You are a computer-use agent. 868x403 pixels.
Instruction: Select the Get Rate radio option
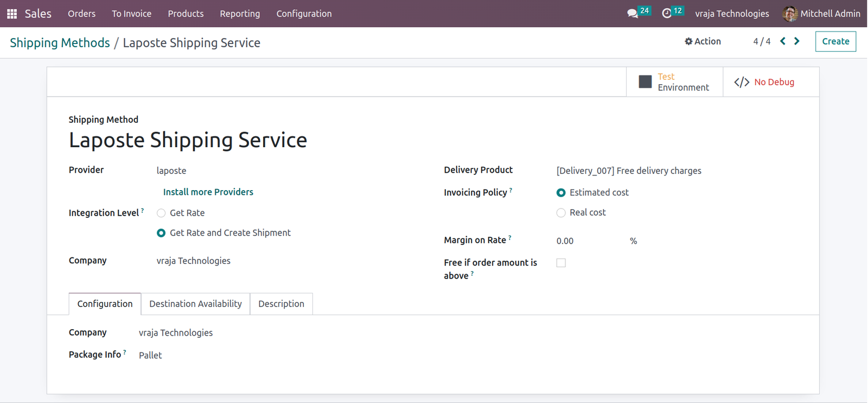(161, 213)
